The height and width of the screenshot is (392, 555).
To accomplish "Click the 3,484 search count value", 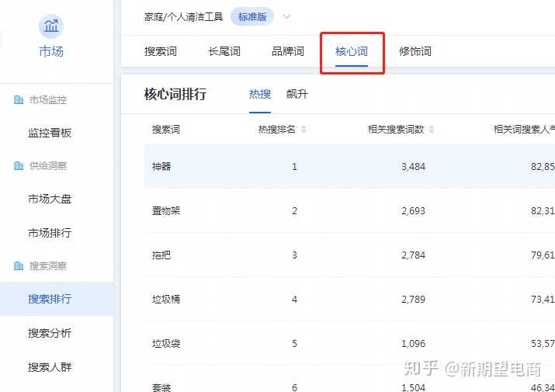I will [x=413, y=166].
